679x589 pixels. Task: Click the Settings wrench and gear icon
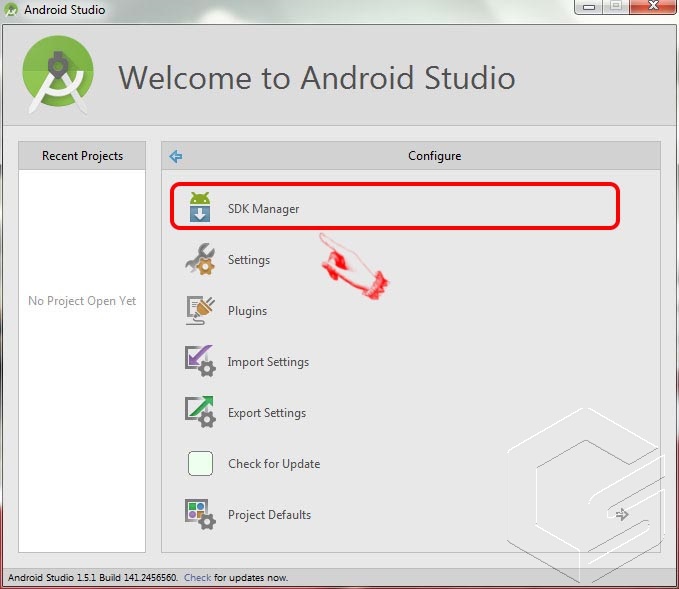click(200, 259)
